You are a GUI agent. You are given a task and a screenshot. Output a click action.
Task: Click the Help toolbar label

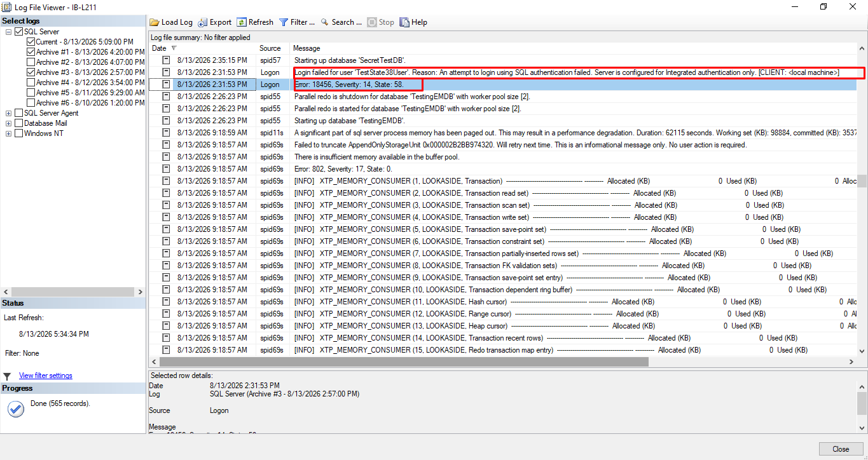(x=420, y=22)
